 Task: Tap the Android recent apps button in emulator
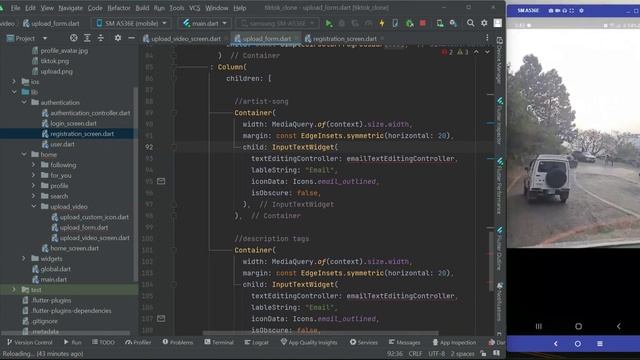tap(539, 326)
